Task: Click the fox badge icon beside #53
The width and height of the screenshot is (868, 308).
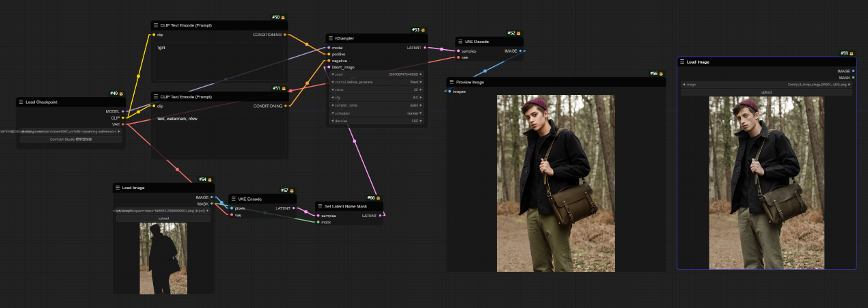Action: tap(423, 30)
